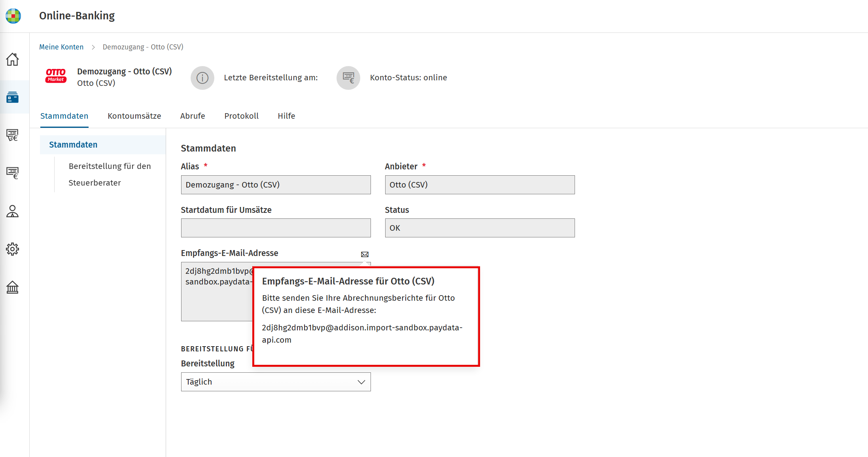Go to Meine Konten breadcrumb link

point(61,47)
